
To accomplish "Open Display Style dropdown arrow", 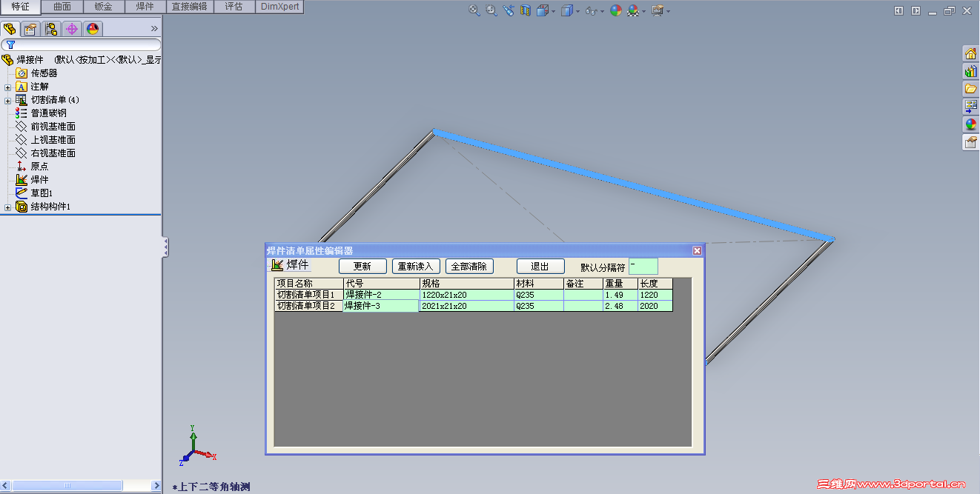I will click(x=577, y=11).
